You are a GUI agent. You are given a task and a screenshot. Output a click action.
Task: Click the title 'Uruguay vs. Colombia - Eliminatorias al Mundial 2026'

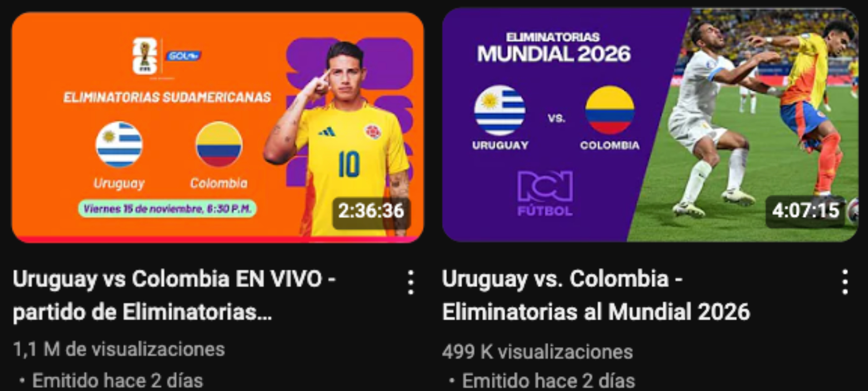click(596, 295)
